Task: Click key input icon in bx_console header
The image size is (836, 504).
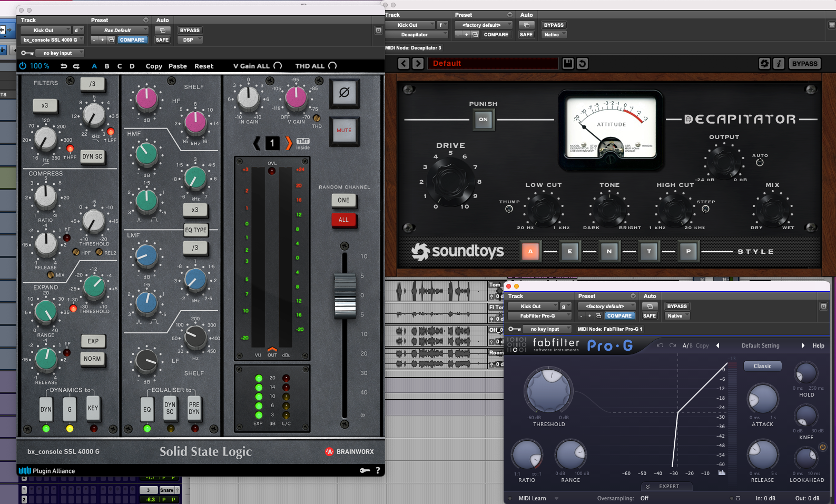Action: (27, 53)
